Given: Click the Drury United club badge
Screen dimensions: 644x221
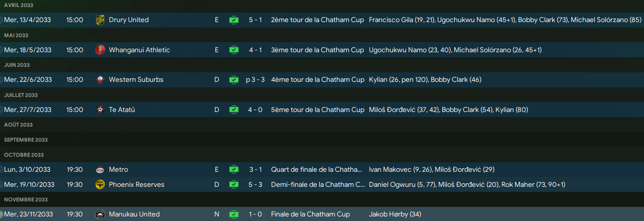Looking at the screenshot, I should click(100, 20).
